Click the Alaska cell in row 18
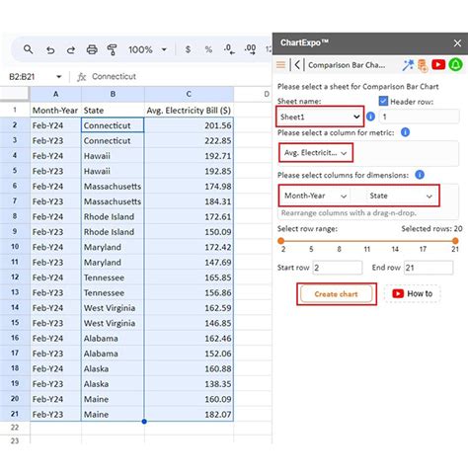Viewport: 468px width, 476px height. point(113,368)
